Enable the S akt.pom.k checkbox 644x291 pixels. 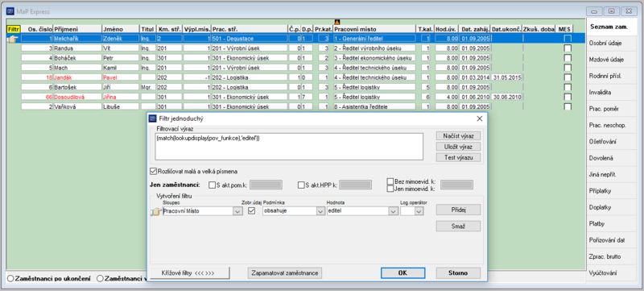tap(213, 185)
